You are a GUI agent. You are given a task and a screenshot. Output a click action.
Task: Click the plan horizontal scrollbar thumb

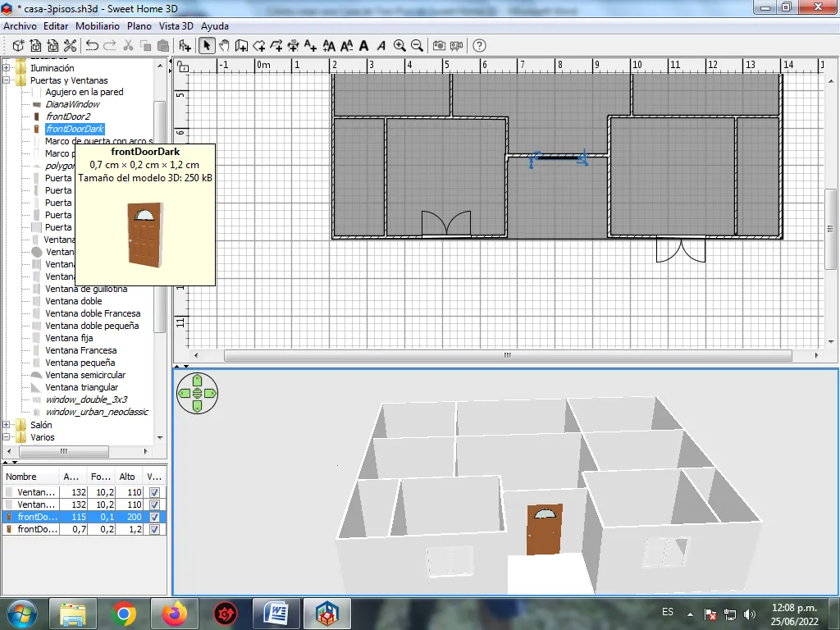(x=508, y=355)
